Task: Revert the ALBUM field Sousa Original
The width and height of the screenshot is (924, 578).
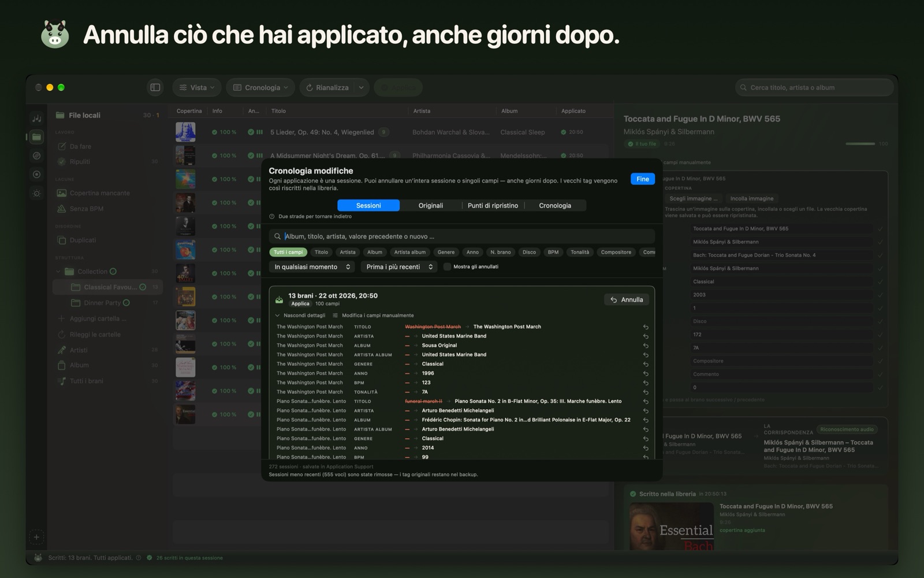Action: tap(646, 346)
